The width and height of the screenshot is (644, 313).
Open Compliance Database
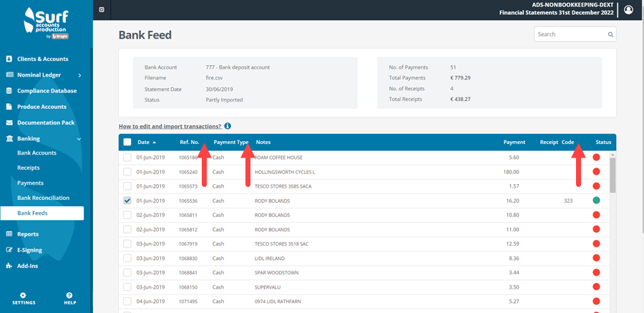[x=47, y=91]
